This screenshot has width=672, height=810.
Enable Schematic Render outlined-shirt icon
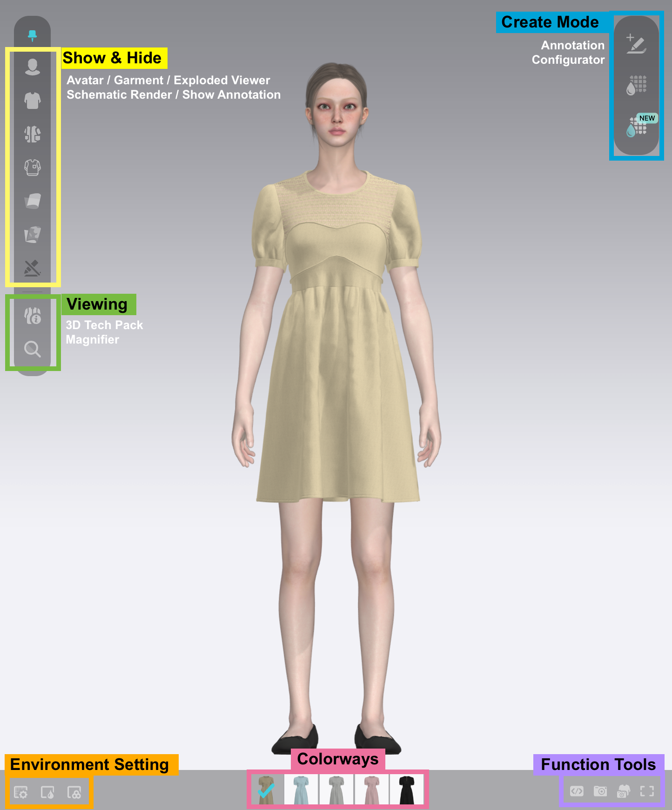32,167
